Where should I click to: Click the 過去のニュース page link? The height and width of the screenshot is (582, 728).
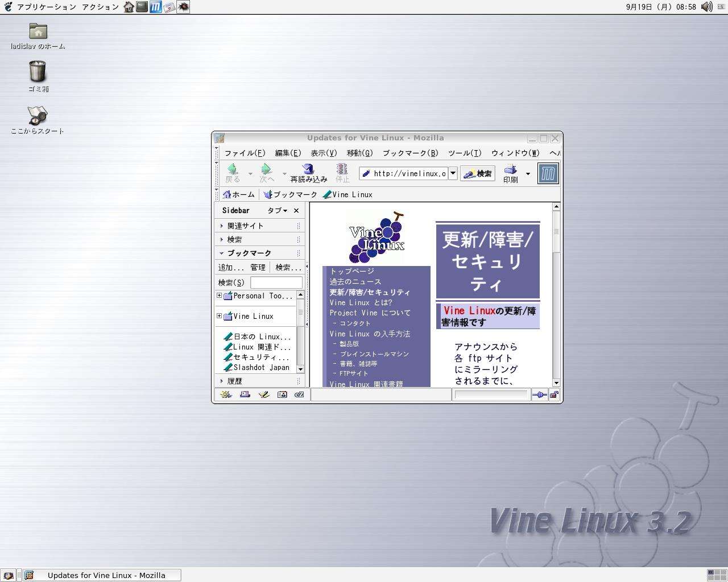coord(355,281)
